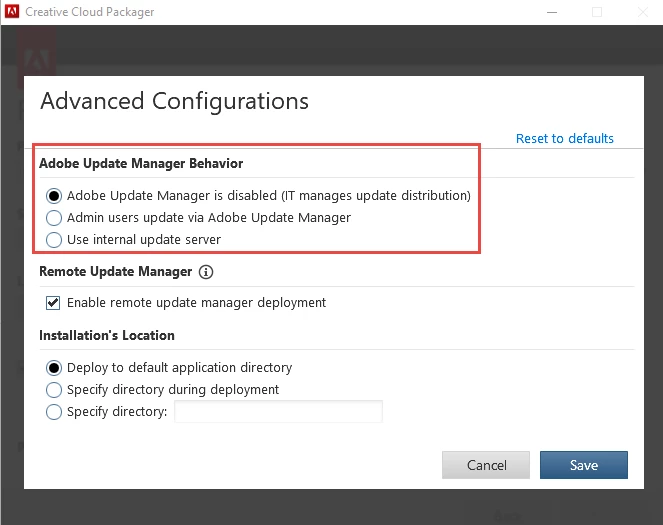This screenshot has height=525, width=663.
Task: Click the Advanced Configurations heading
Action: coord(174,101)
